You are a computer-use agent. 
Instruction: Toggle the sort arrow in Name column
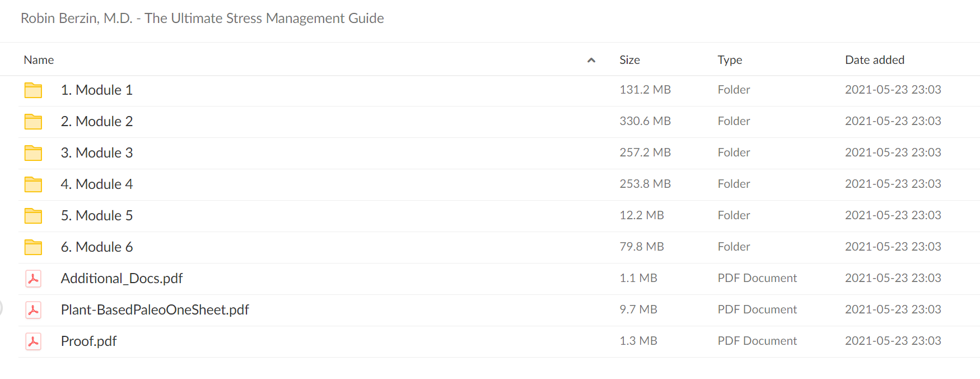tap(591, 60)
